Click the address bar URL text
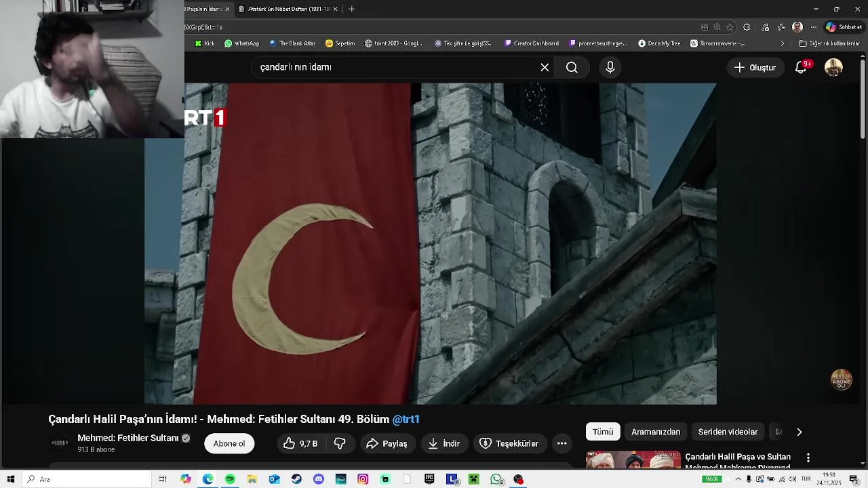Viewport: 868px width, 488px height. (203, 27)
